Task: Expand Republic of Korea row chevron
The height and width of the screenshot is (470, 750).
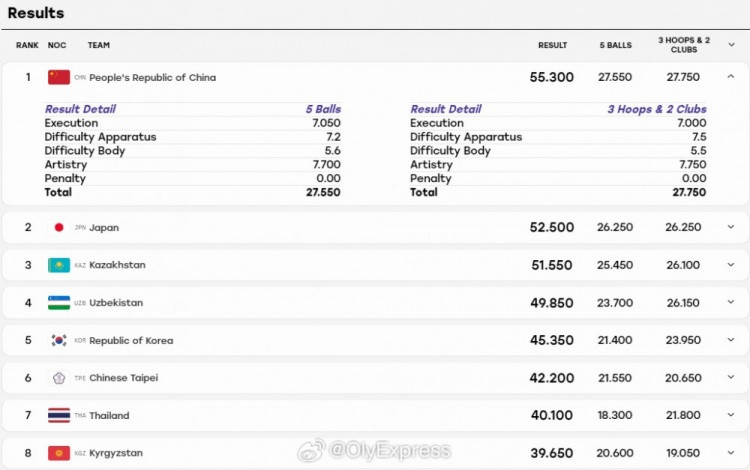Action: coord(730,340)
